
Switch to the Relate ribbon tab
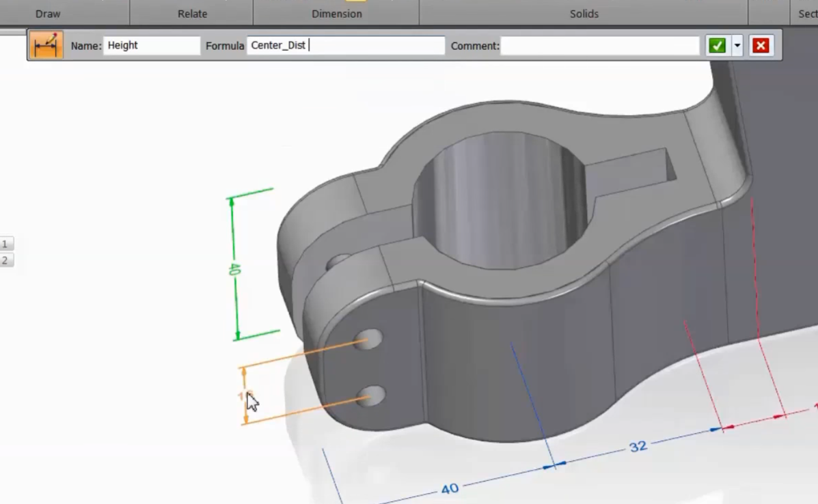coord(191,13)
